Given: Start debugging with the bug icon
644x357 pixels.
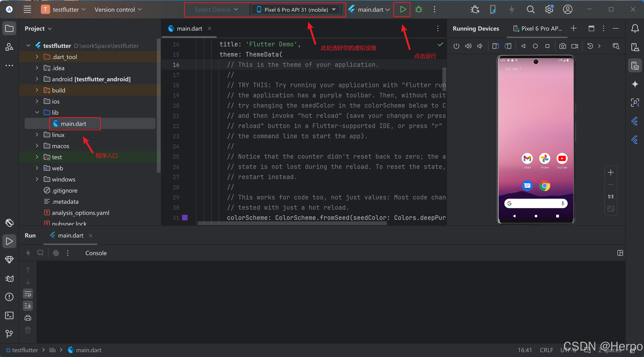Looking at the screenshot, I should [419, 9].
